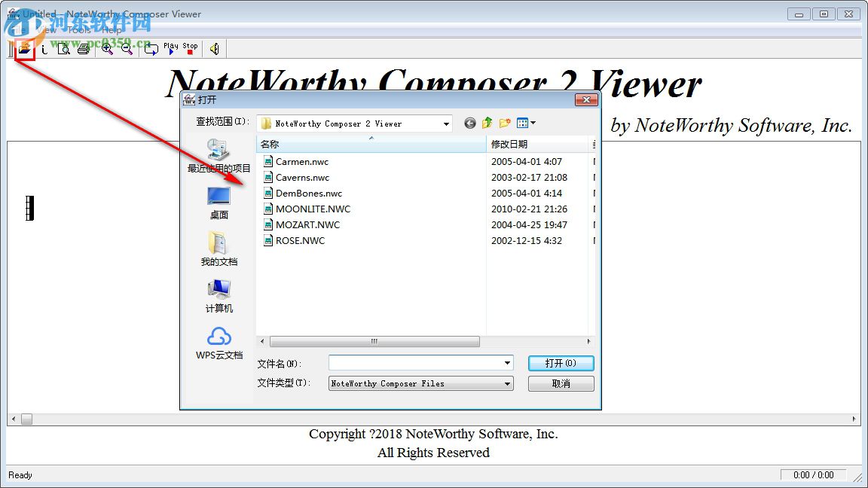Click the Print toolbar icon
Viewport: 868px width, 488px height.
coord(83,48)
